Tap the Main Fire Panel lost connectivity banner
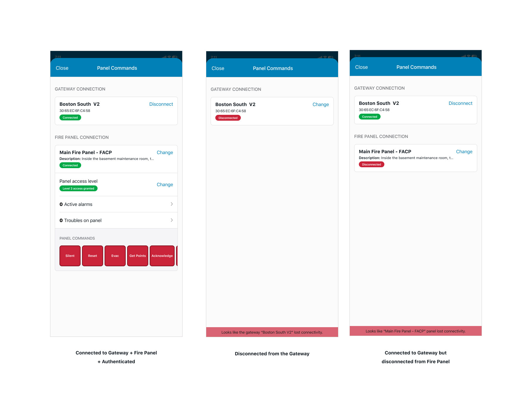Image resolution: width=532 pixels, height=413 pixels. click(x=415, y=331)
